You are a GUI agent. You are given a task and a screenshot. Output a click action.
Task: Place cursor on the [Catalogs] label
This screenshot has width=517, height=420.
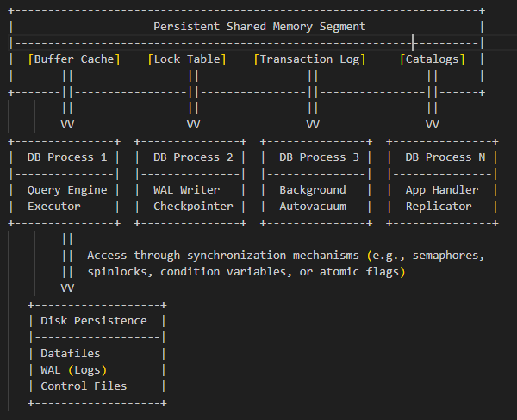(x=432, y=59)
